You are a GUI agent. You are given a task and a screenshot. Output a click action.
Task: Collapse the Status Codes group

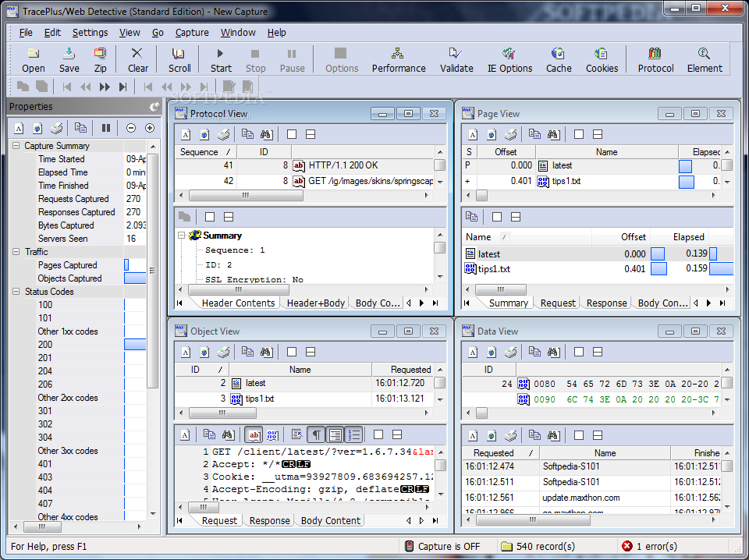(x=16, y=291)
